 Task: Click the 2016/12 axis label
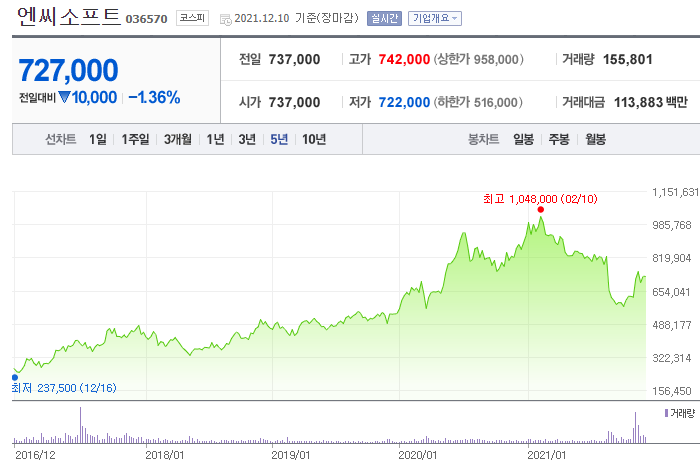click(x=35, y=455)
